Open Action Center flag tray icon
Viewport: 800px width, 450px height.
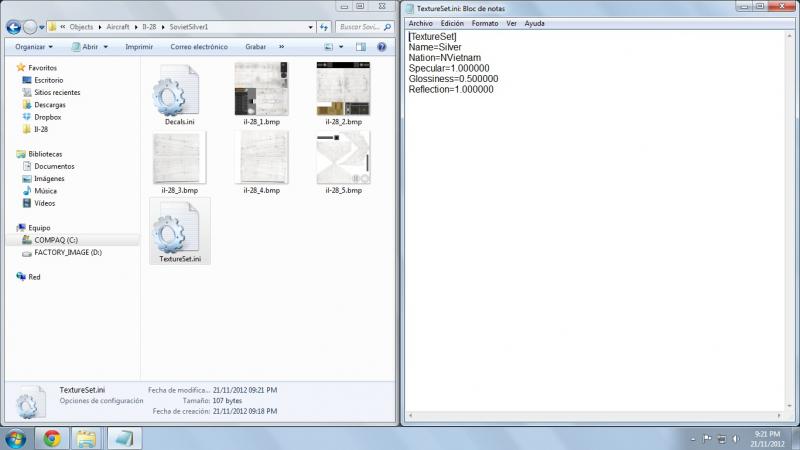pyautogui.click(x=707, y=438)
